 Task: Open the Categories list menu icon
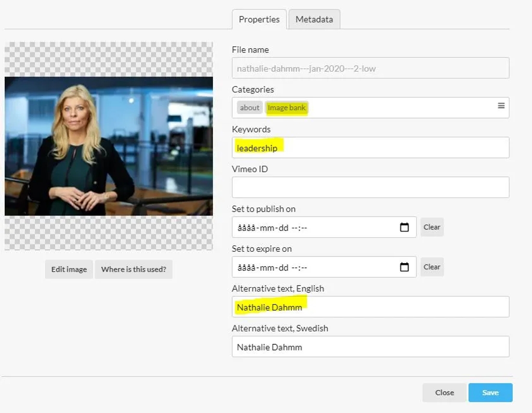coord(501,106)
